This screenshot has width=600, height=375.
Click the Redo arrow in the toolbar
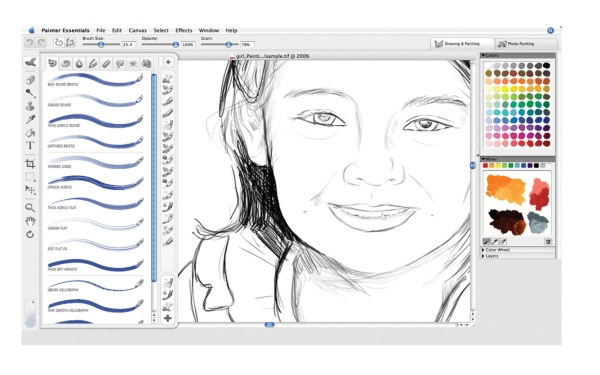41,42
